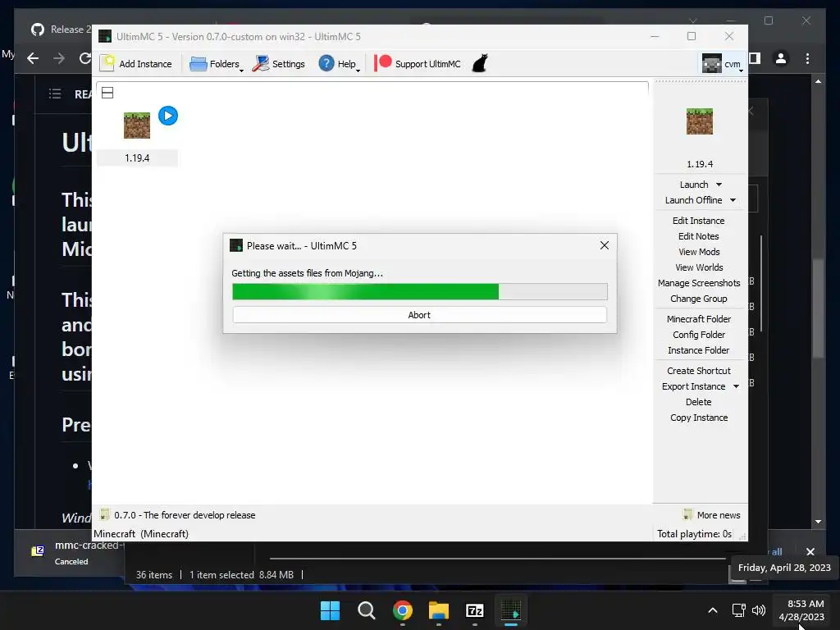This screenshot has height=630, width=840.
Task: Open 7-Zip from the taskbar
Action: point(475,610)
